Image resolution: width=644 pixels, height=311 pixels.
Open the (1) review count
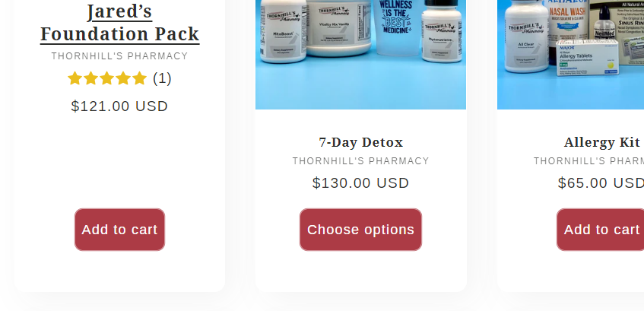click(162, 78)
